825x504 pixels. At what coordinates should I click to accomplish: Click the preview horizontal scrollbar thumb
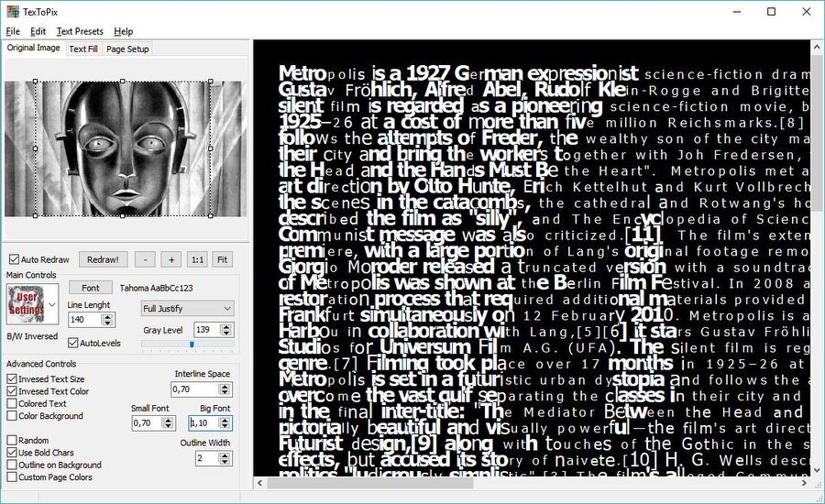click(x=370, y=483)
